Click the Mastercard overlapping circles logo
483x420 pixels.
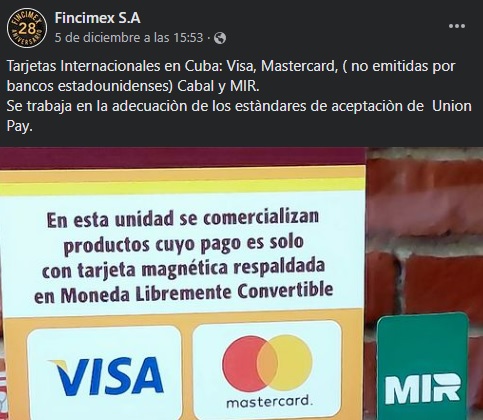(267, 363)
